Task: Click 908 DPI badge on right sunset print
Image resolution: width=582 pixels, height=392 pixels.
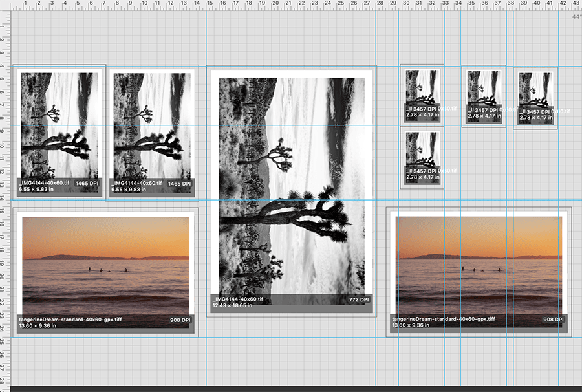Action: [554, 320]
